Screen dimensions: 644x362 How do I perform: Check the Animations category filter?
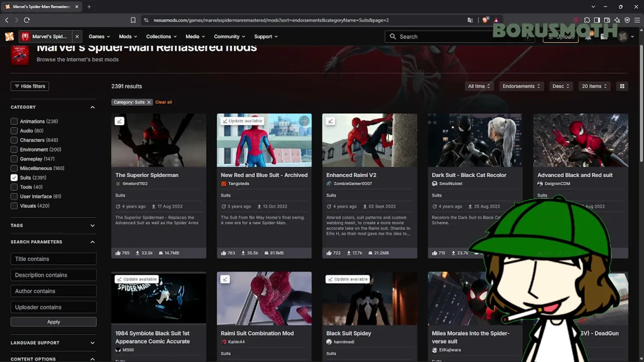tap(14, 121)
